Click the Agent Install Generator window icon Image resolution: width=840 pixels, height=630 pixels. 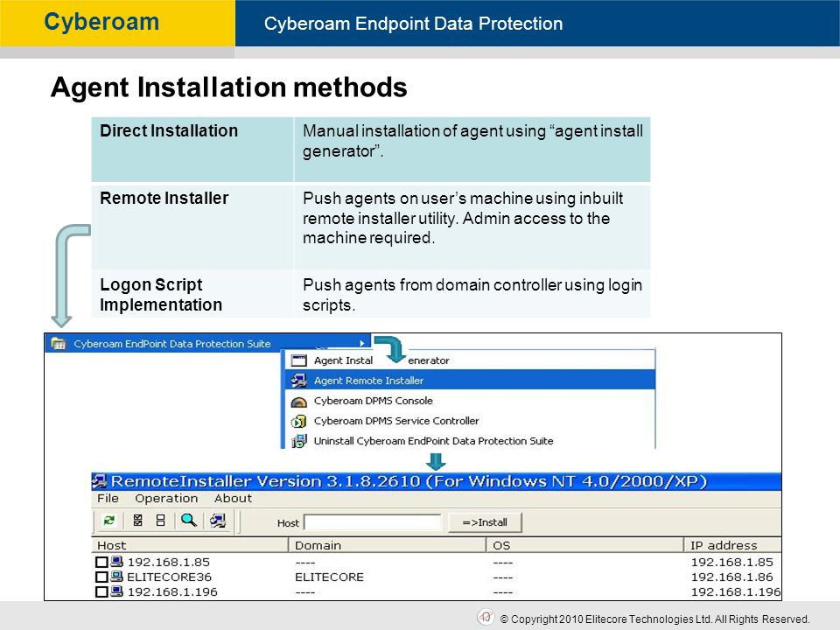pos(298,360)
